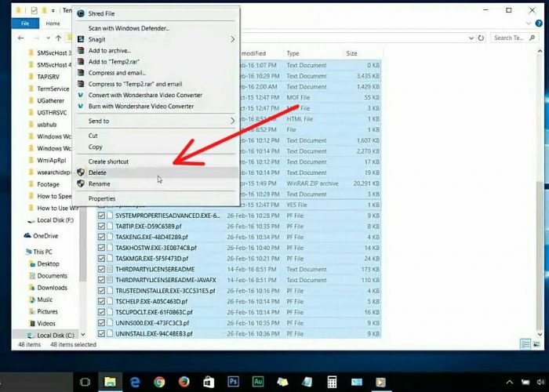Uncheck the TASKHOSTW.EXE-3E0B74C8.pf checkbox

[x=101, y=248]
